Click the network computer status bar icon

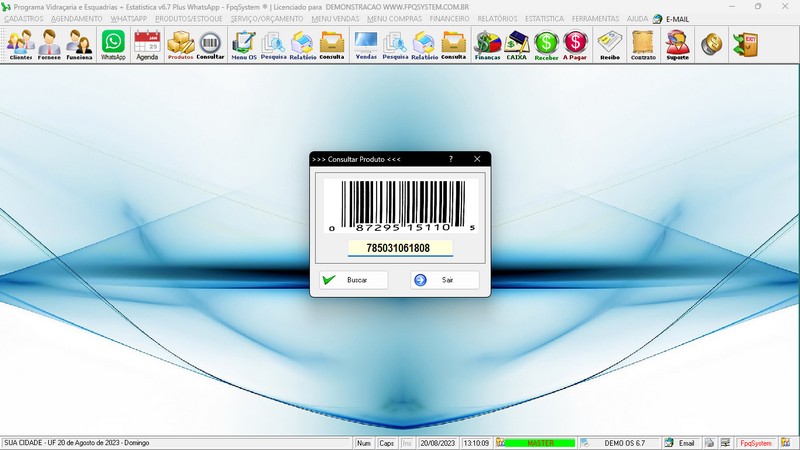point(726,443)
